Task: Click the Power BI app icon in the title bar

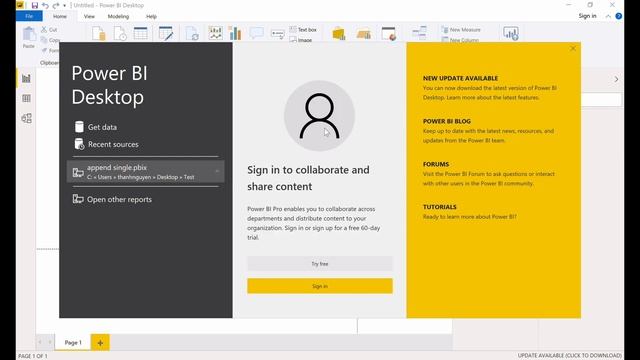Action: pos(20,5)
